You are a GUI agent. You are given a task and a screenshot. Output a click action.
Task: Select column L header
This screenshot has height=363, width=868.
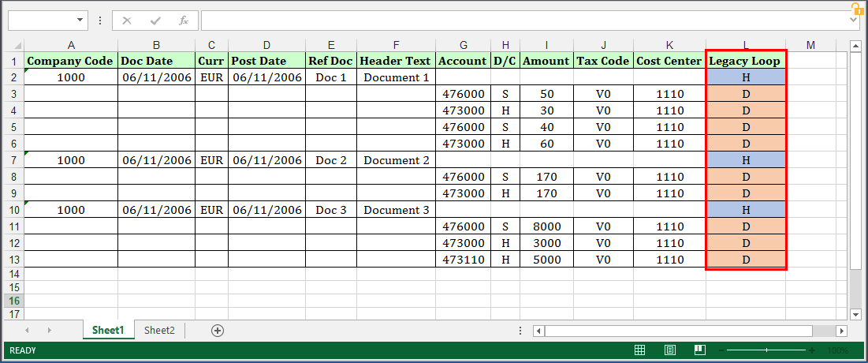click(x=745, y=44)
